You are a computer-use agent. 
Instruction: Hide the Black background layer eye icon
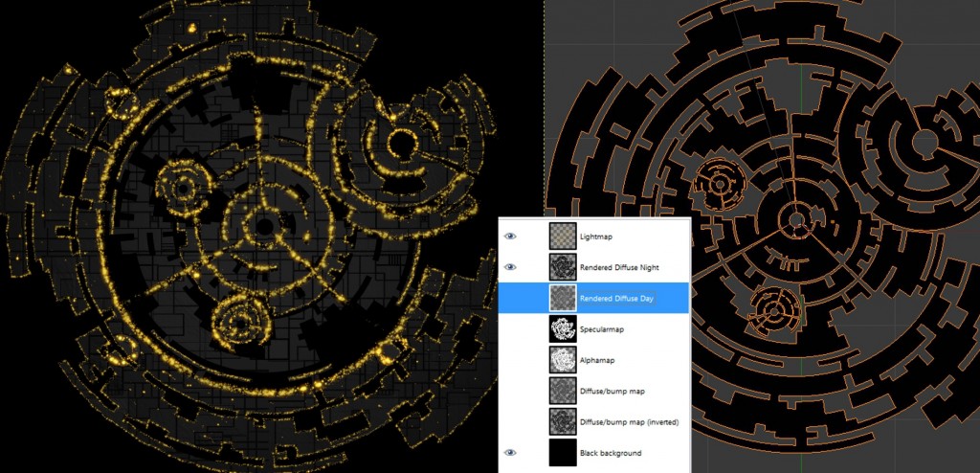[511, 452]
